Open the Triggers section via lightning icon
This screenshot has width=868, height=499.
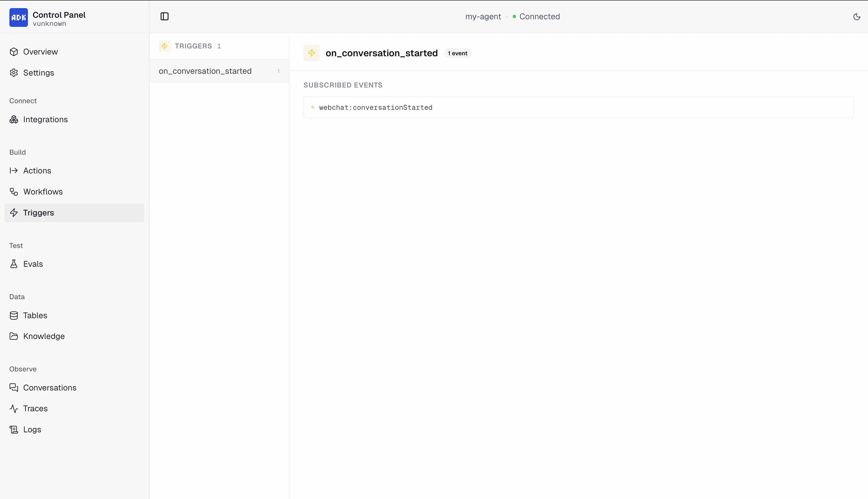14,212
